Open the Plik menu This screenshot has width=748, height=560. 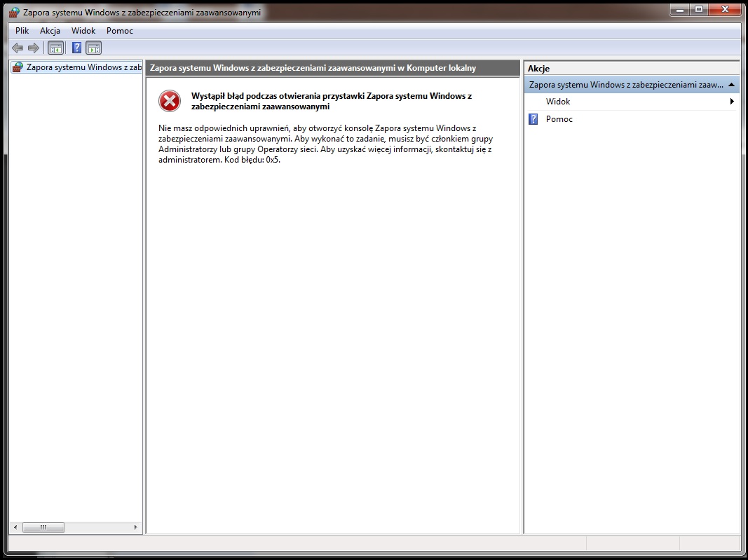point(22,31)
